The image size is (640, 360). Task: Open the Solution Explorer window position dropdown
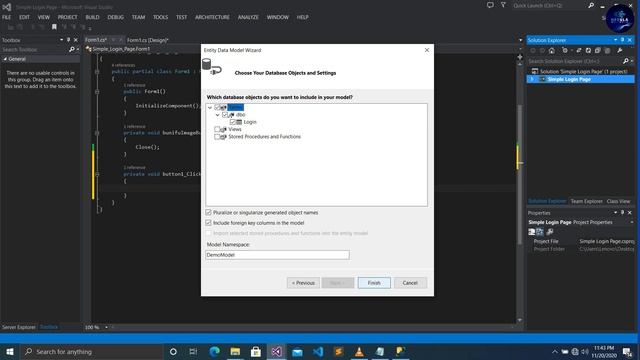[x=615, y=40]
